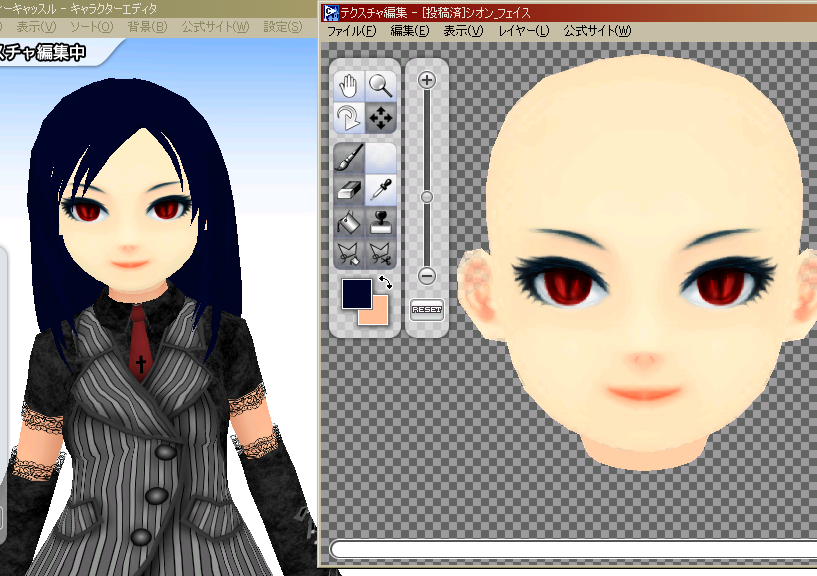Open ソート(O) menu in character editor
817x576 pixels.
coord(91,27)
